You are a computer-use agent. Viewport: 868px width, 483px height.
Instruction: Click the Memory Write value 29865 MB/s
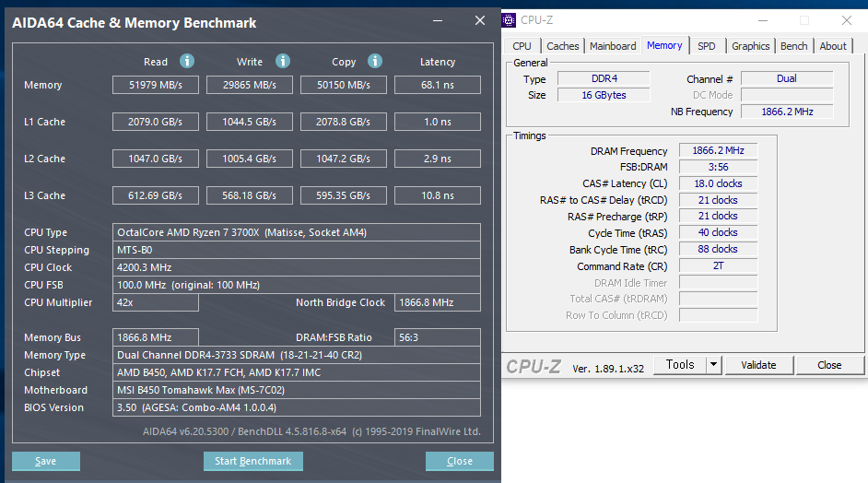pyautogui.click(x=250, y=85)
